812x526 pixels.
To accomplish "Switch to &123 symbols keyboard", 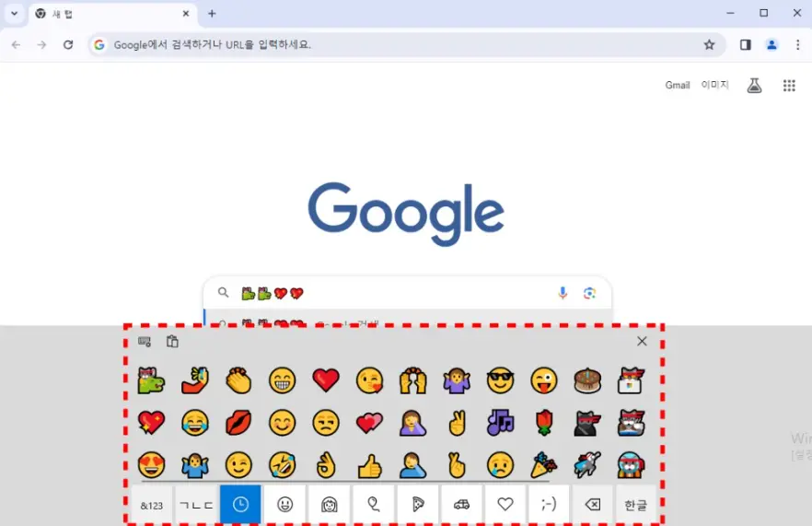I will (x=152, y=505).
